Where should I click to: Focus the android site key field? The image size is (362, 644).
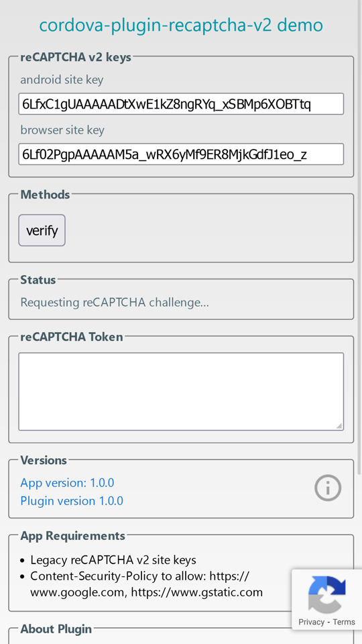(x=181, y=104)
